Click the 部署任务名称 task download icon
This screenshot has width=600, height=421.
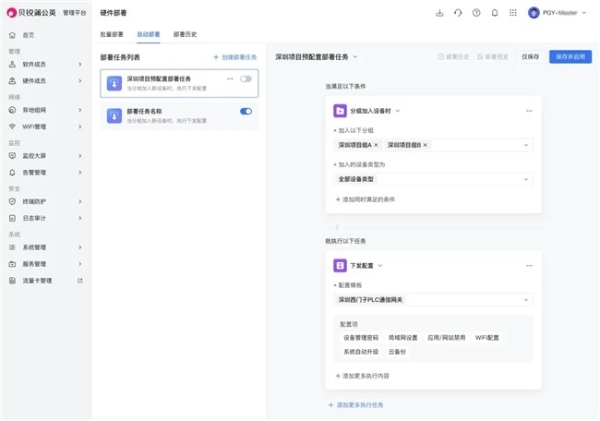coord(114,116)
